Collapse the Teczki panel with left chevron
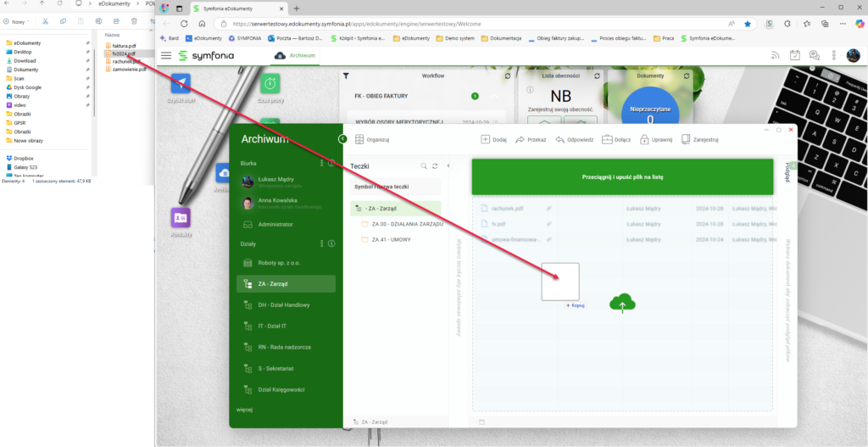 click(448, 165)
